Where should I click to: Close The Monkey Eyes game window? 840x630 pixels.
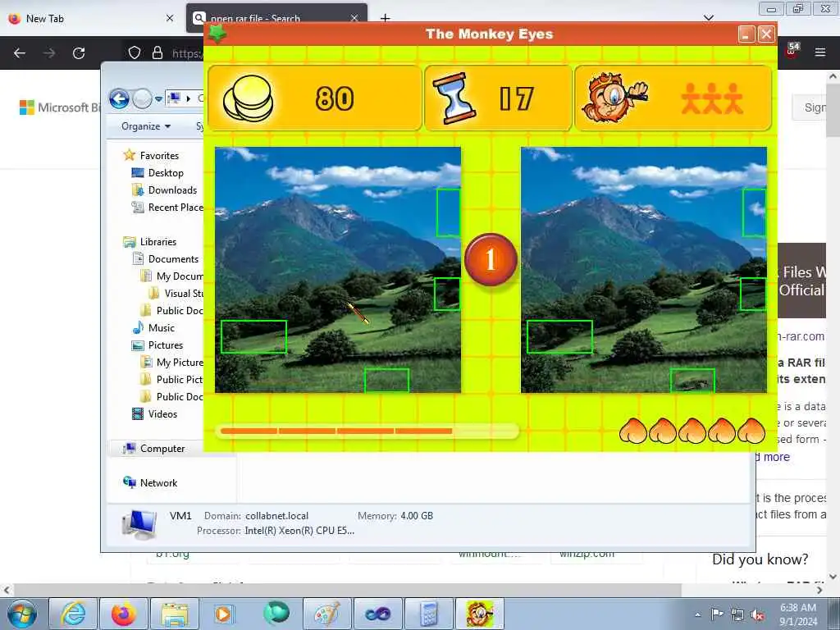click(x=767, y=34)
